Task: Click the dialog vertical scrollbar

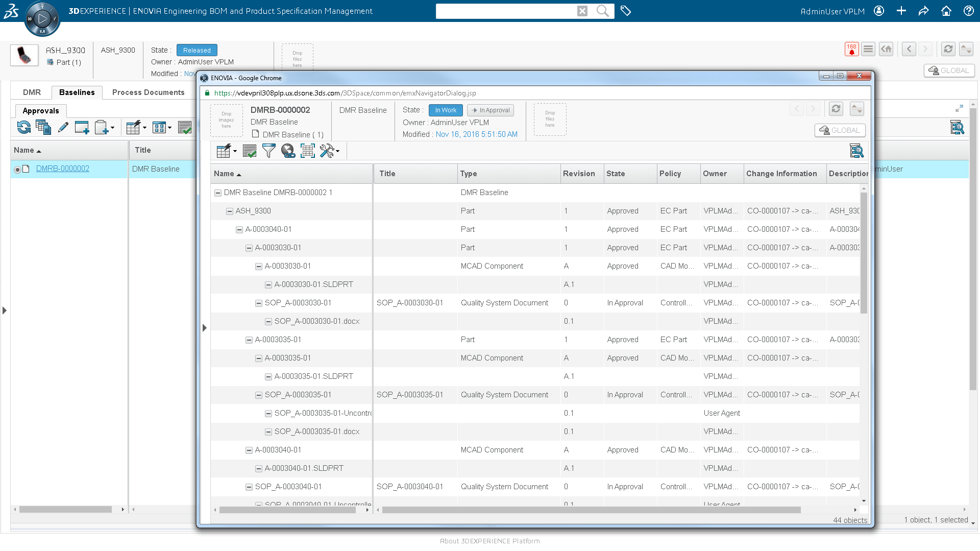Action: 864,253
